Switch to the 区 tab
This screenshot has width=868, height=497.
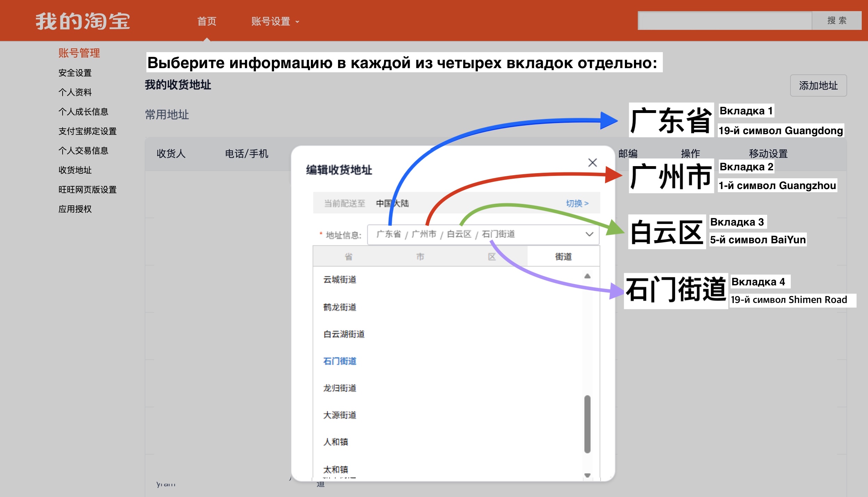coord(492,257)
